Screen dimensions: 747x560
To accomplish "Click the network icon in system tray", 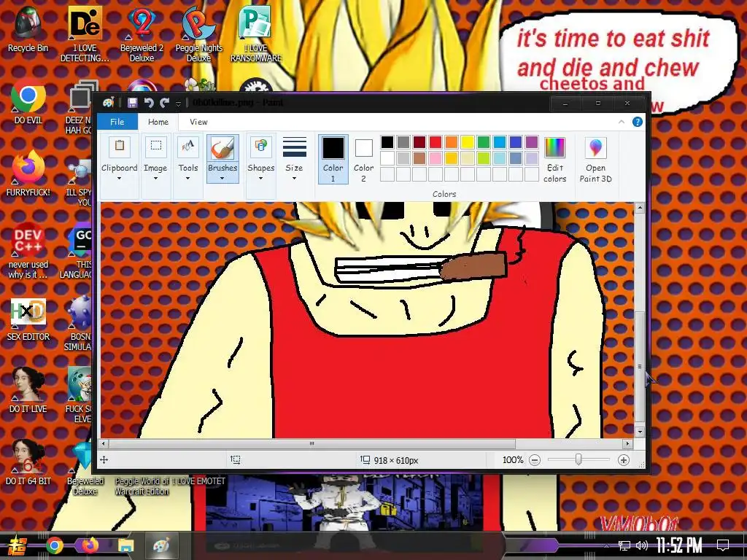I will click(x=624, y=545).
